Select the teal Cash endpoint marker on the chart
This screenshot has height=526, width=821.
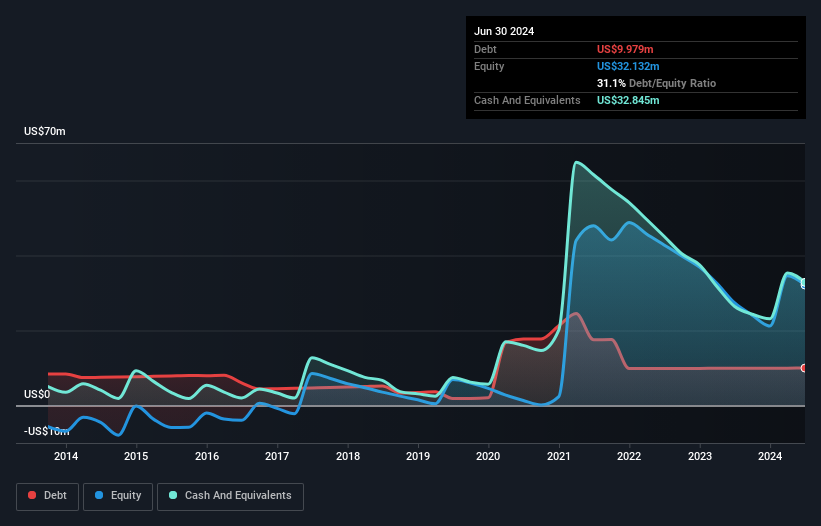point(803,283)
